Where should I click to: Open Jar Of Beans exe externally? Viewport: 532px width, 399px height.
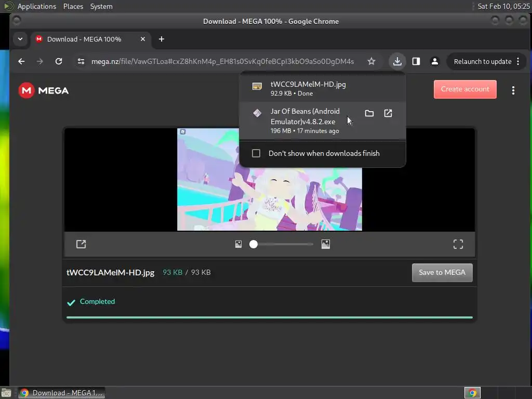point(388,113)
